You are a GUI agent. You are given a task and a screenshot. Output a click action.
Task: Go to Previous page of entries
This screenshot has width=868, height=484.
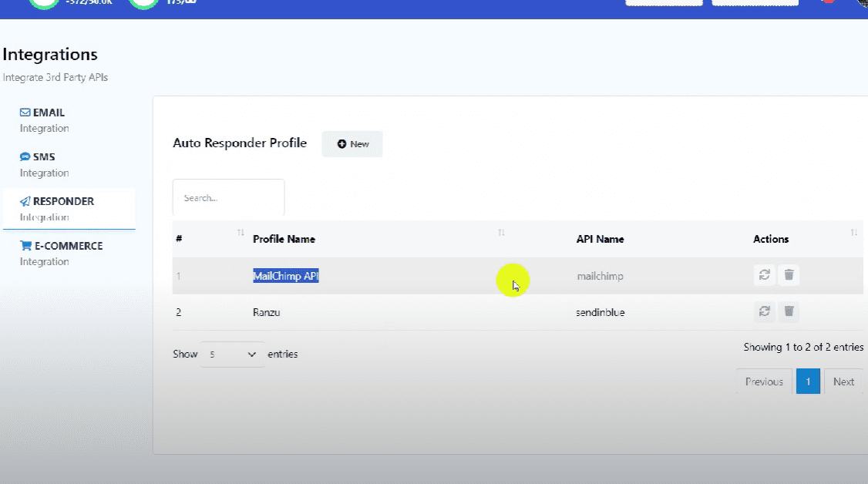[x=763, y=381]
